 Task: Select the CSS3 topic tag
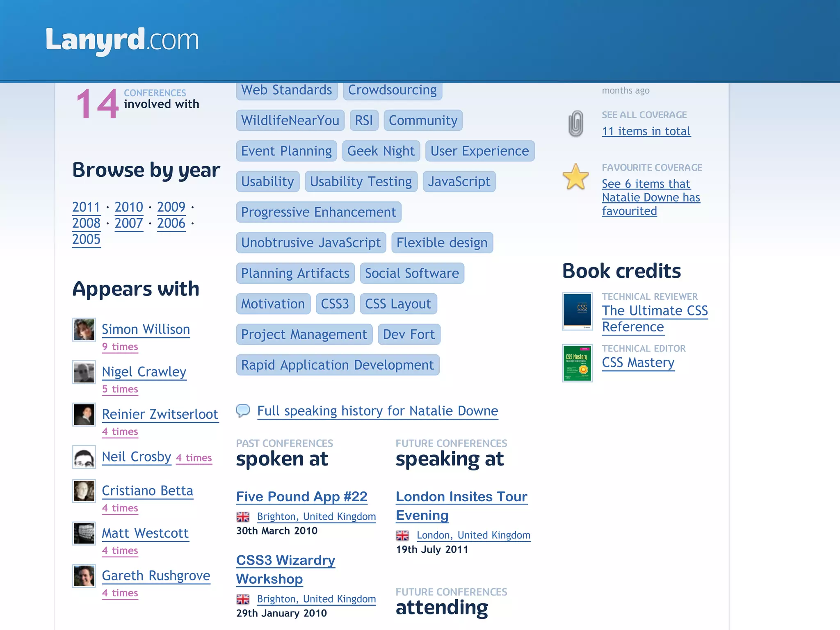[x=335, y=304]
